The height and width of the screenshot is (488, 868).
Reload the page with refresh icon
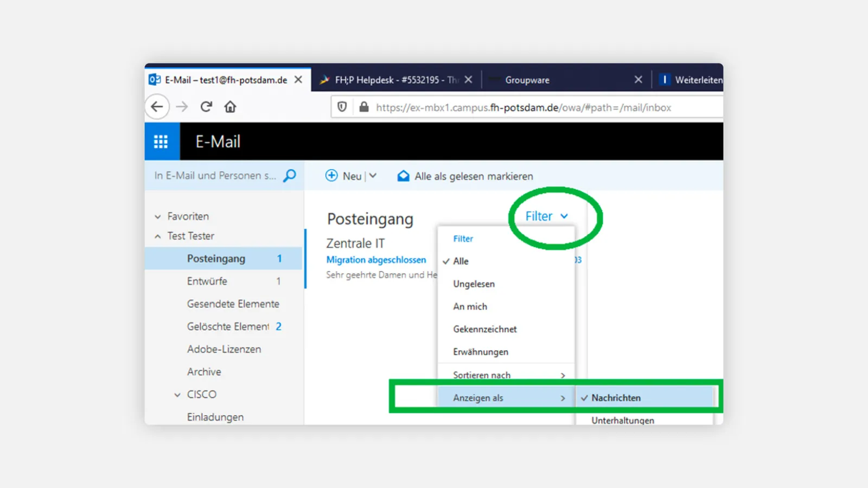click(206, 107)
